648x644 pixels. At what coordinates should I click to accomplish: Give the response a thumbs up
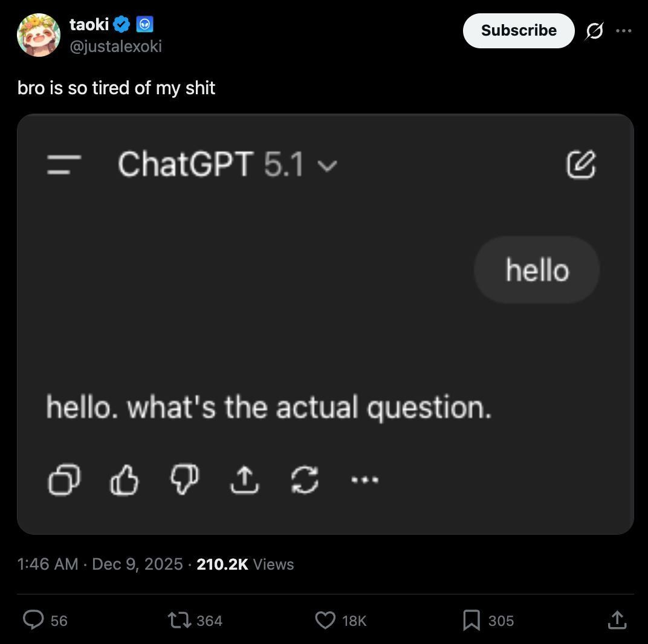pos(124,480)
